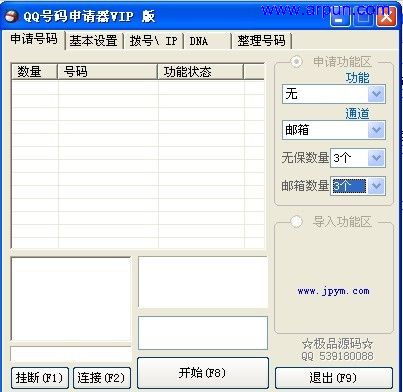The image size is (403, 392).
Task: Open the 整理号码 tab
Action: (x=261, y=41)
